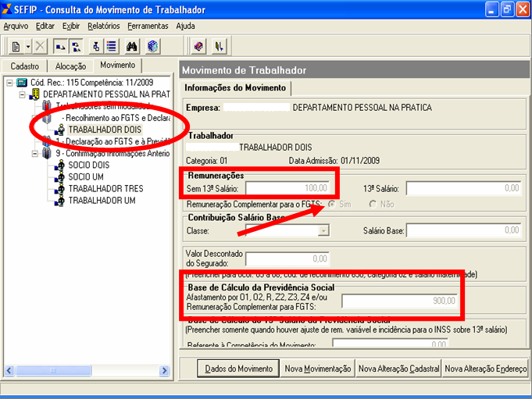Open the Exibir menu

pos(71,26)
